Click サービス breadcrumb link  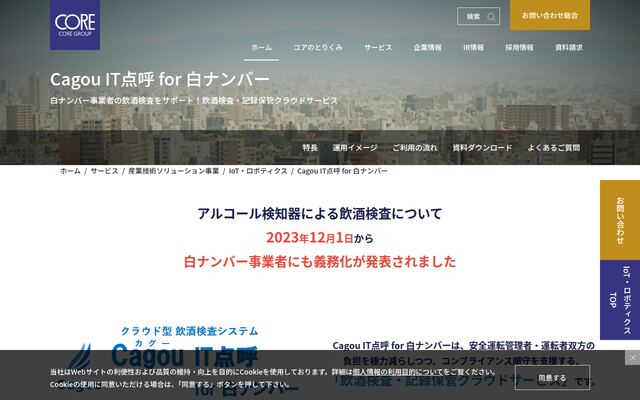[x=104, y=171]
